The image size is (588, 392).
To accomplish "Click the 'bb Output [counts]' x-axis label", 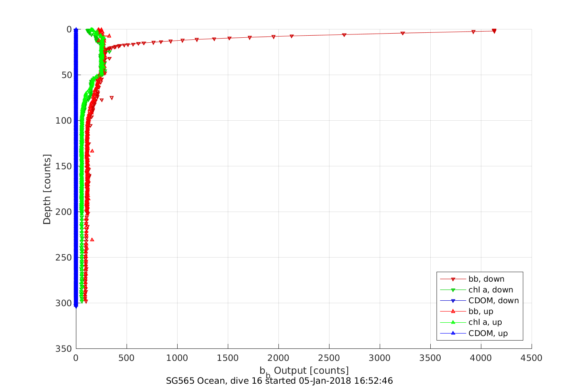I will (304, 371).
